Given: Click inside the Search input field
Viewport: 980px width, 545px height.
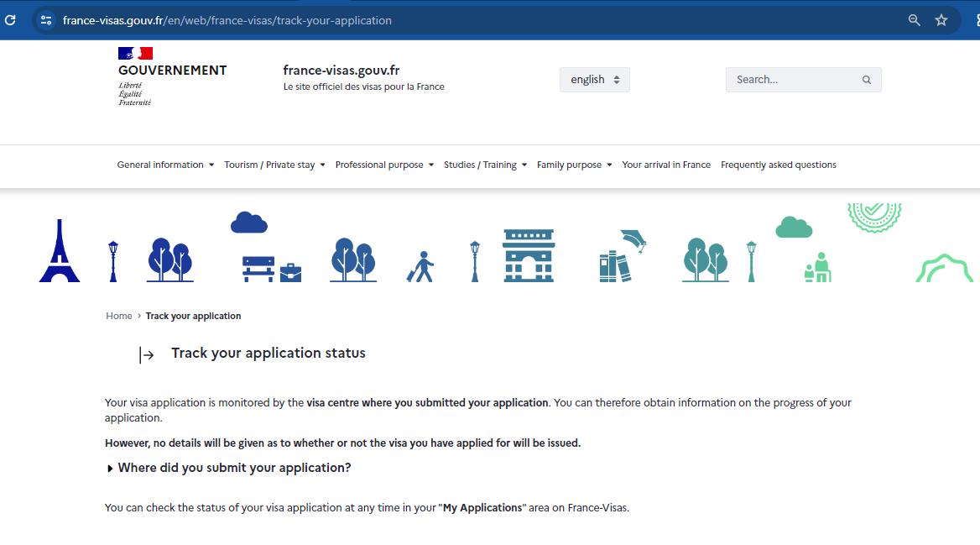Looking at the screenshot, I should click(789, 79).
